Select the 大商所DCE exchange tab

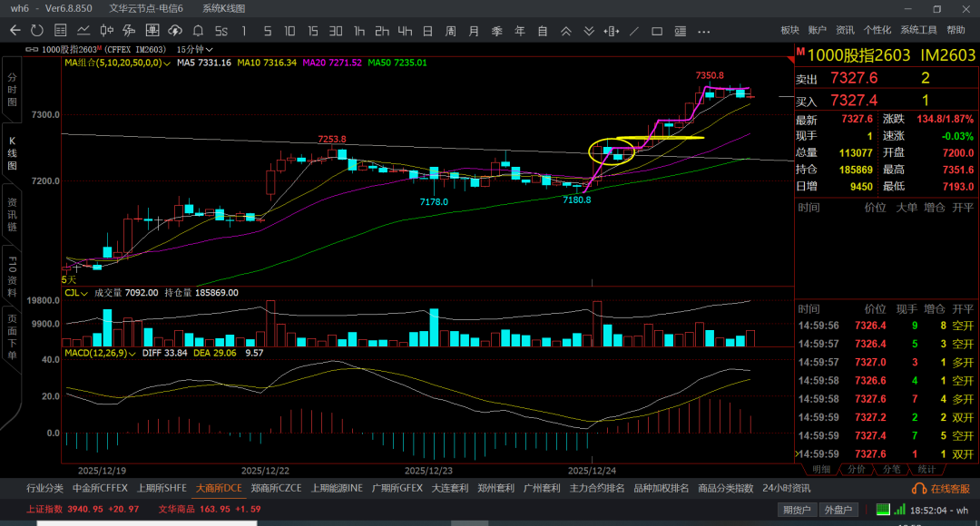[x=219, y=488]
